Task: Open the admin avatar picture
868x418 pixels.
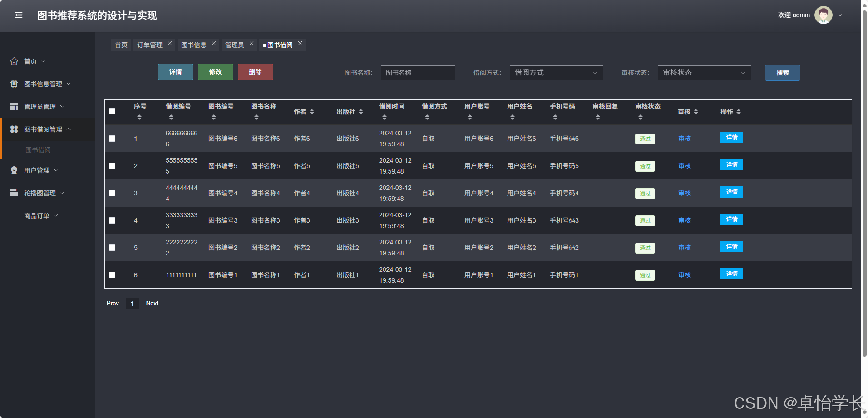Action: (x=823, y=15)
